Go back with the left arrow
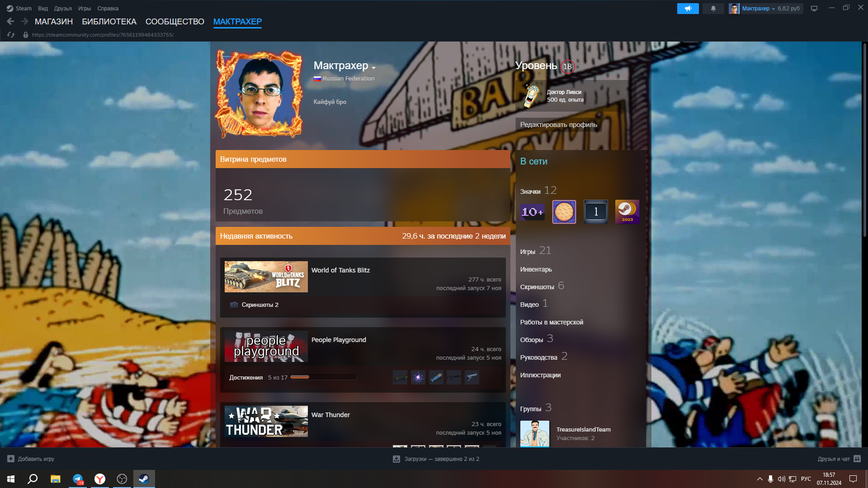868x488 pixels. coord(10,21)
